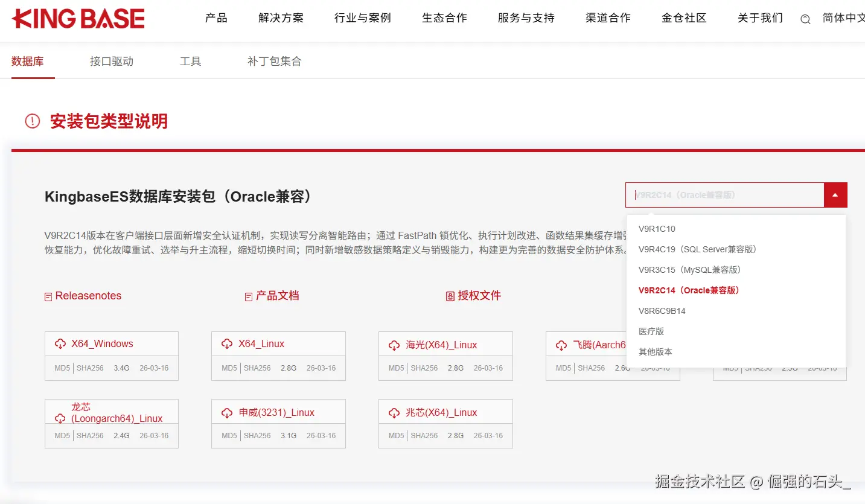
Task: Open the 产品文档 link
Action: tap(278, 296)
